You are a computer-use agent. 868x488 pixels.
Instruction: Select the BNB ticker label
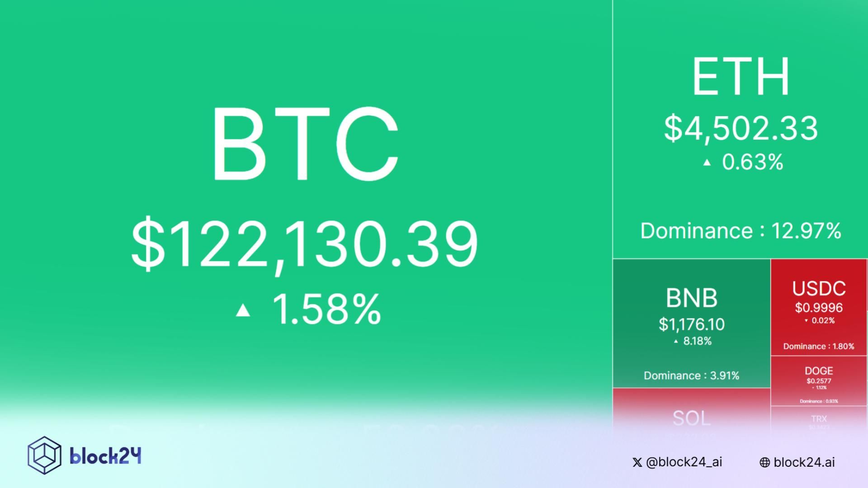tap(691, 298)
